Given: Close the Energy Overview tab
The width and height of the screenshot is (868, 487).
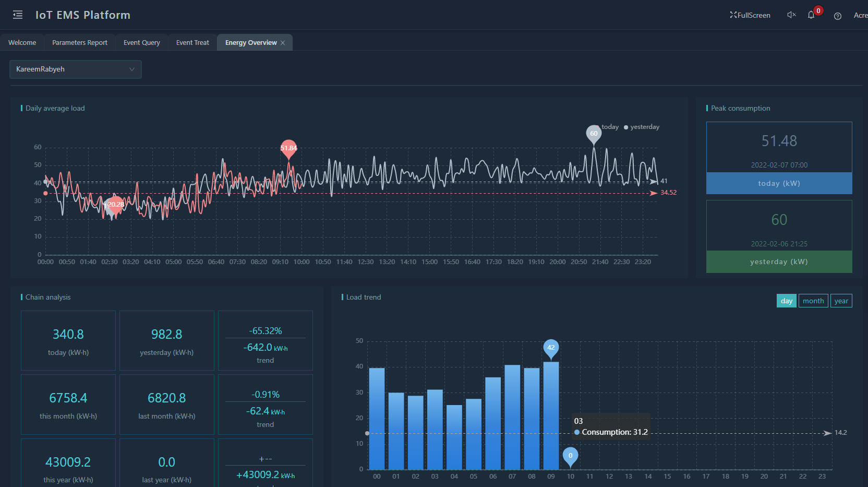Looking at the screenshot, I should (283, 43).
